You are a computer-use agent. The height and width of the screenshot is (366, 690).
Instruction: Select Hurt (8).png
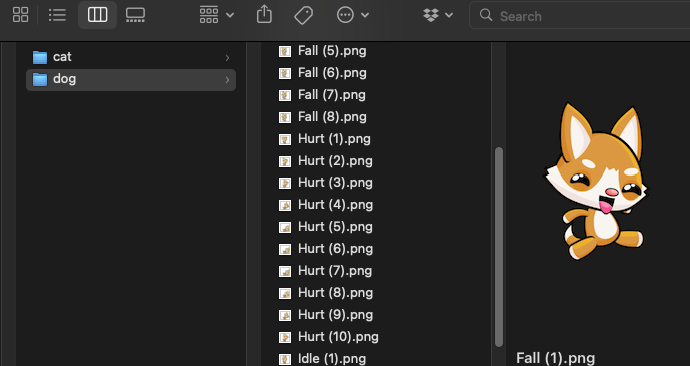click(335, 293)
